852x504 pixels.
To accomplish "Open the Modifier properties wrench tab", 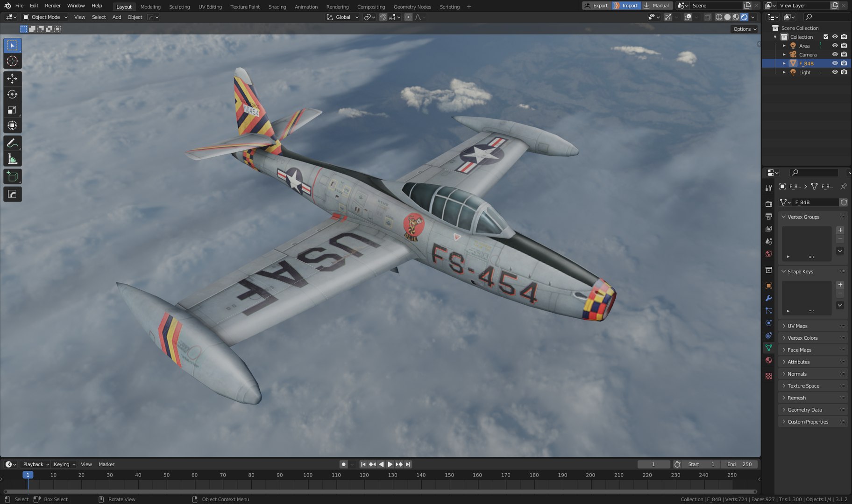I will (x=768, y=298).
